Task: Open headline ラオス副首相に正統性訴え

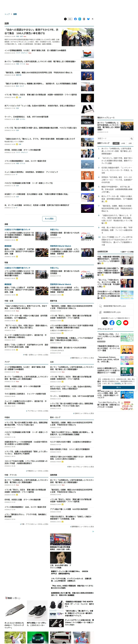Action: coord(25,394)
